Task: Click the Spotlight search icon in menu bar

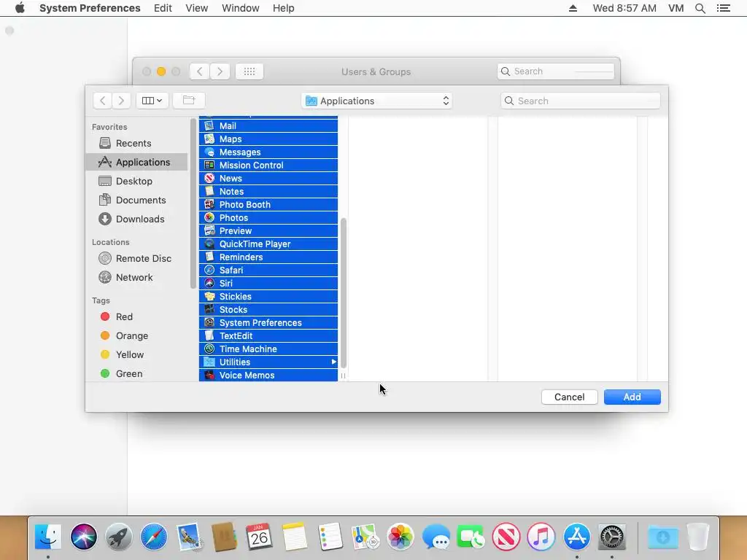Action: pyautogui.click(x=700, y=8)
